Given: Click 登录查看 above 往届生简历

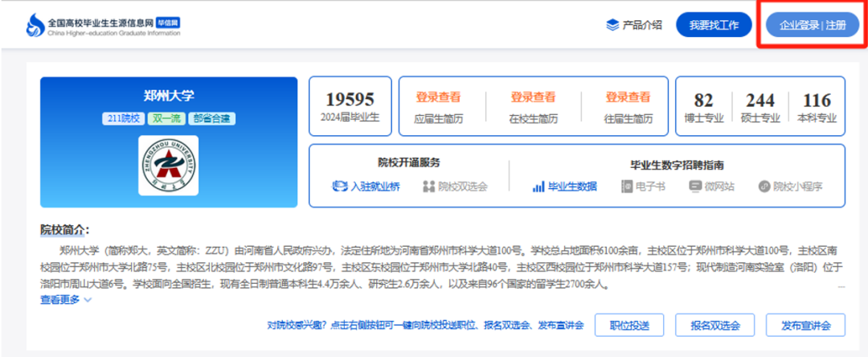Looking at the screenshot, I should click(628, 97).
